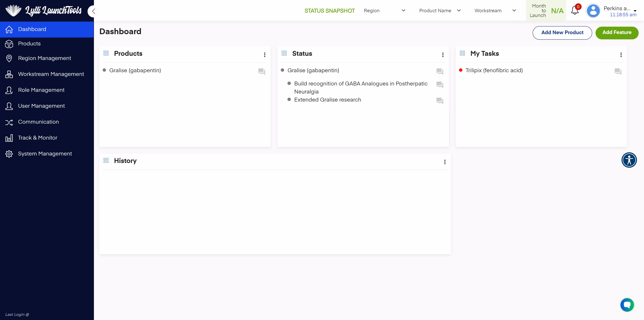Click the user avatar icon
This screenshot has width=644, height=320.
click(x=593, y=11)
